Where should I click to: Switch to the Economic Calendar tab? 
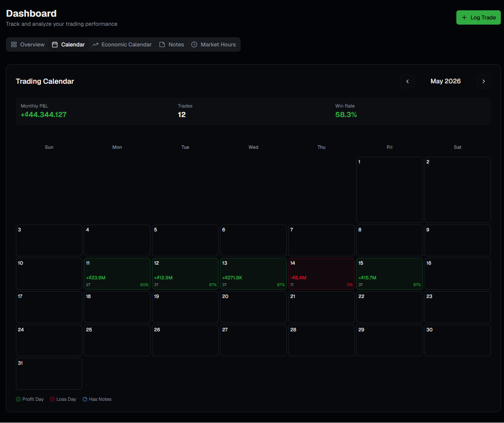pos(122,44)
